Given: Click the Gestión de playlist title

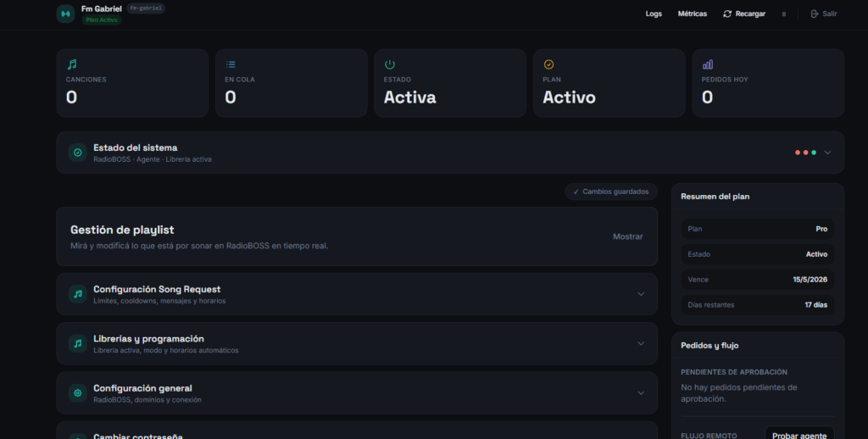Looking at the screenshot, I should 122,230.
